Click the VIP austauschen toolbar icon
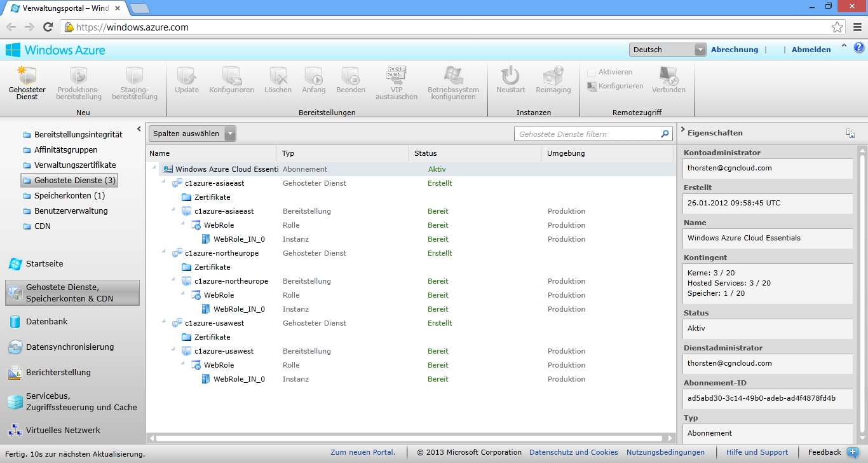This screenshot has width=868, height=463. pos(397,75)
